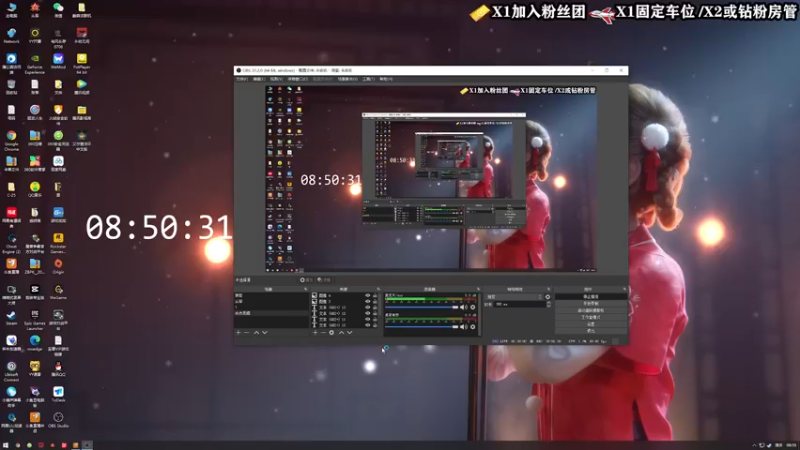Open Steam desktop shortcut
800x450 pixels.
[x=11, y=318]
